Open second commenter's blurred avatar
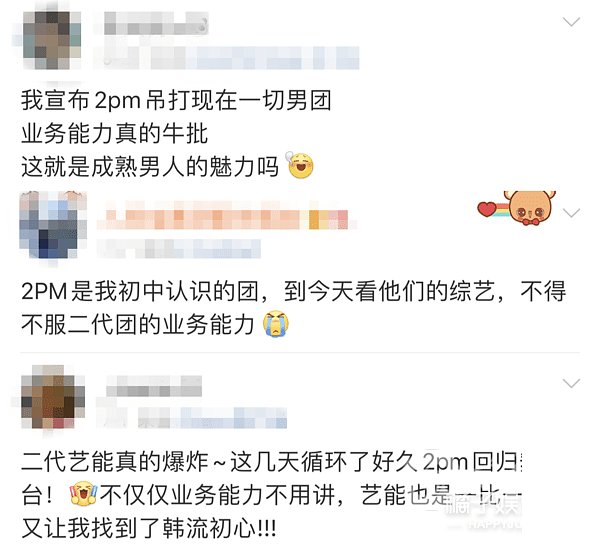Screen dimensions: 600x545 [53, 225]
